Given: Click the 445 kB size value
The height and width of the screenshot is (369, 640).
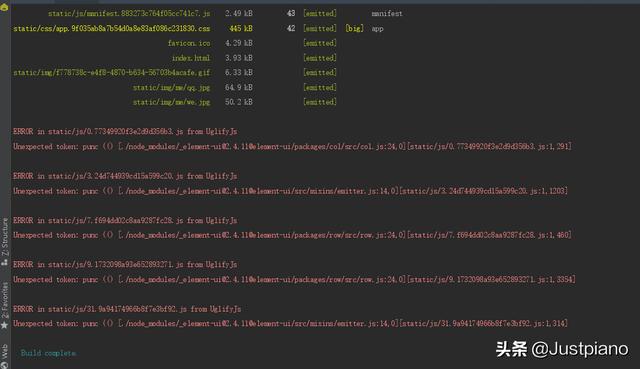Looking at the screenshot, I should [x=241, y=29].
